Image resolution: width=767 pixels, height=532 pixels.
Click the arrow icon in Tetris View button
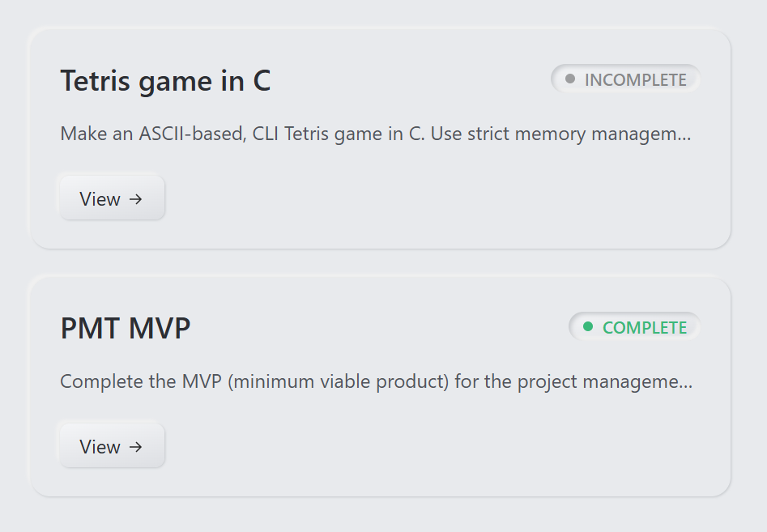pyautogui.click(x=135, y=199)
